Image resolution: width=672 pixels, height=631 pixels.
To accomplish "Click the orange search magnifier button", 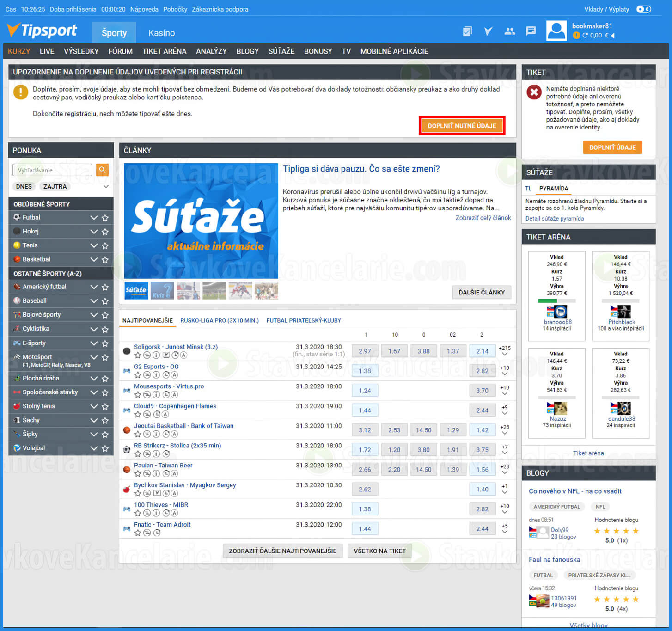I will (102, 170).
